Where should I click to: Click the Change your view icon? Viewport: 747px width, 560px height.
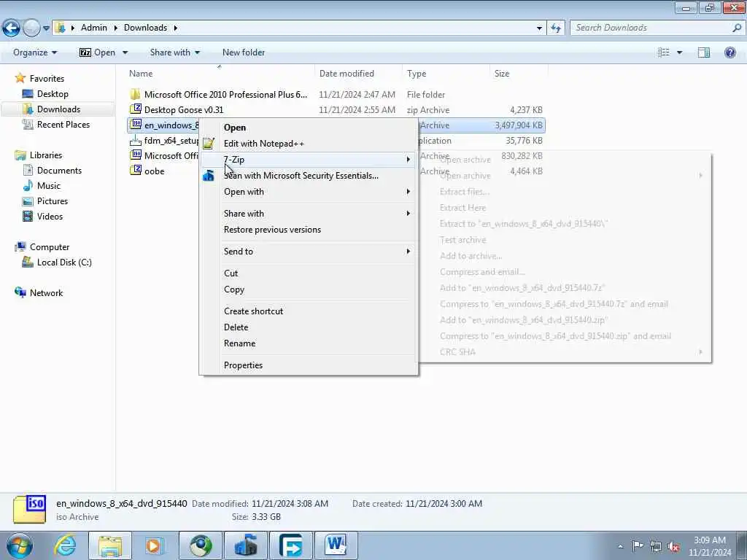(664, 52)
